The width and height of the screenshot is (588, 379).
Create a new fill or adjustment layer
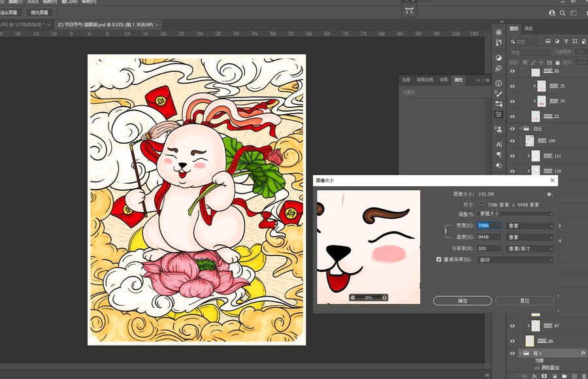point(554,376)
